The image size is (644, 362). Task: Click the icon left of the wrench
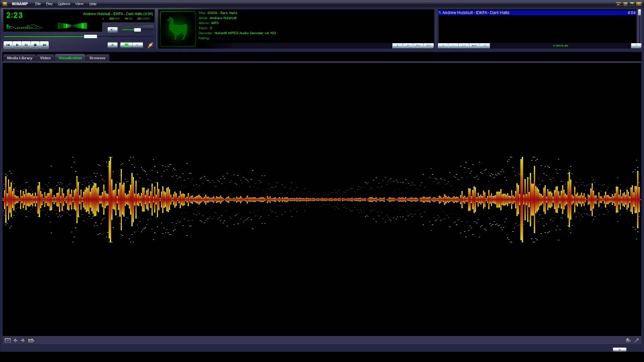(628, 340)
